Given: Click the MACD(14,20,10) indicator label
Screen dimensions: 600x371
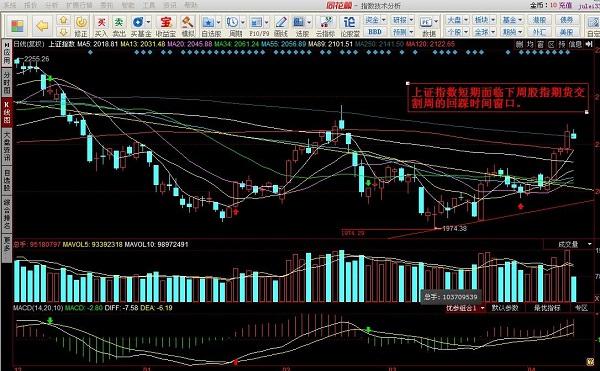Looking at the screenshot, I should coord(38,308).
